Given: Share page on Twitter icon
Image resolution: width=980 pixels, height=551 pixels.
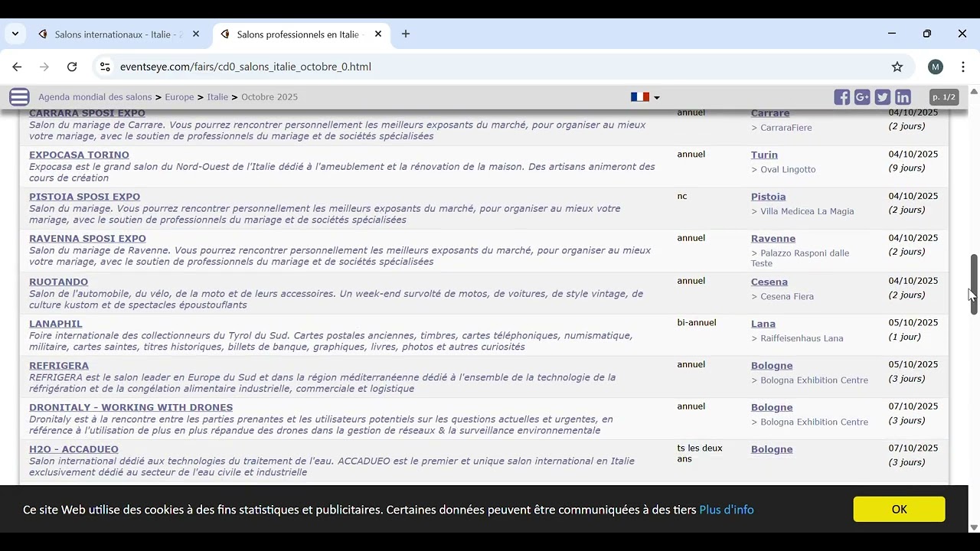Looking at the screenshot, I should coord(883,97).
